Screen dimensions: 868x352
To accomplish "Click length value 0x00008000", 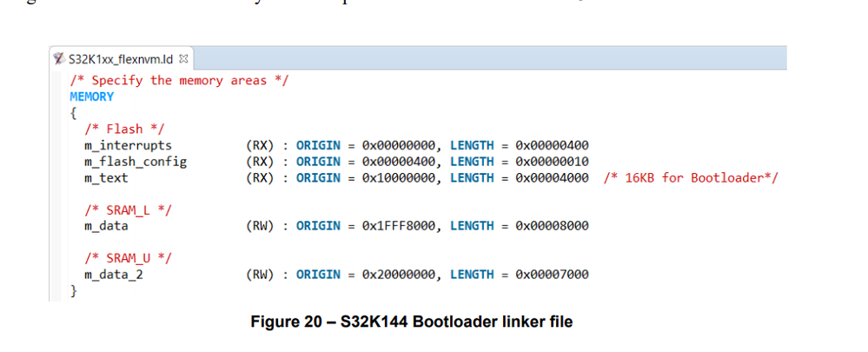I will click(x=552, y=226).
